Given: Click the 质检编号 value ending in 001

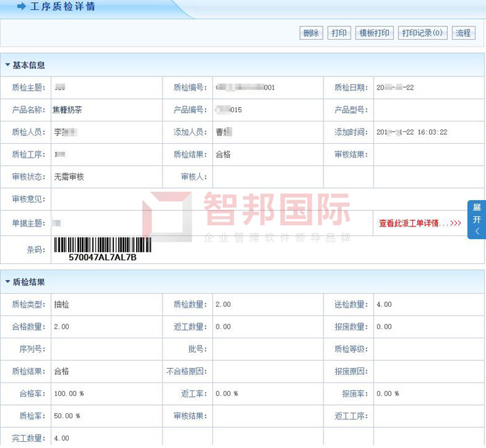Looking at the screenshot, I should pyautogui.click(x=245, y=88).
